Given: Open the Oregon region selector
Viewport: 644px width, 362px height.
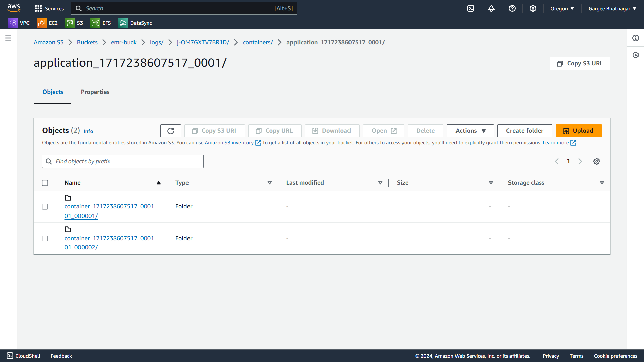Looking at the screenshot, I should click(562, 9).
